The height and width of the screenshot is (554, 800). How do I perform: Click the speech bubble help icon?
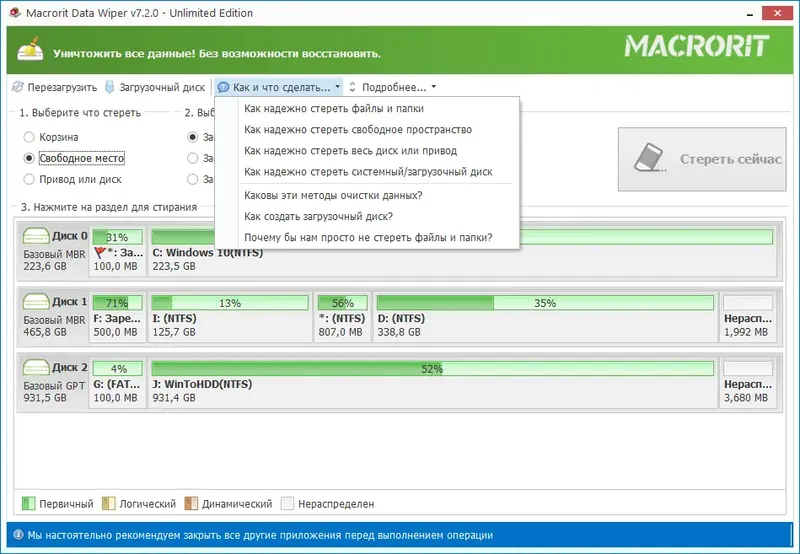(223, 88)
